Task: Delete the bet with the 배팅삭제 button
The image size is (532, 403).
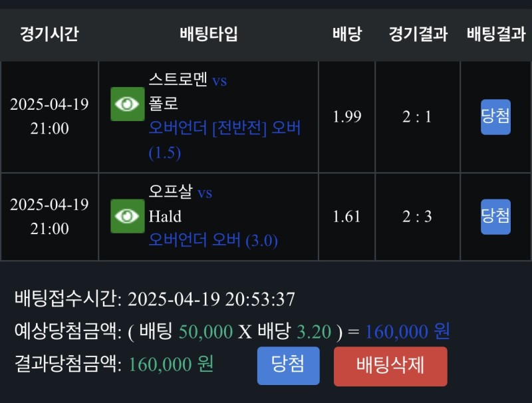Action: pyautogui.click(x=390, y=366)
